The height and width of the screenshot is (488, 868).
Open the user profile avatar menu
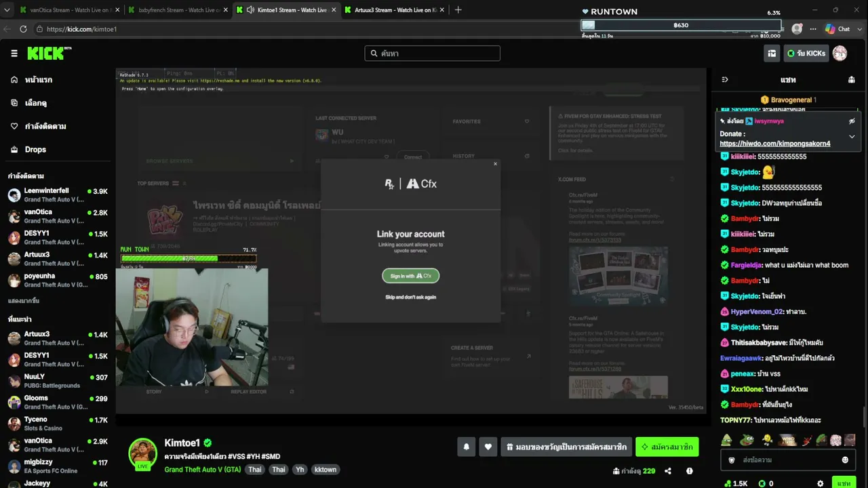(x=840, y=54)
